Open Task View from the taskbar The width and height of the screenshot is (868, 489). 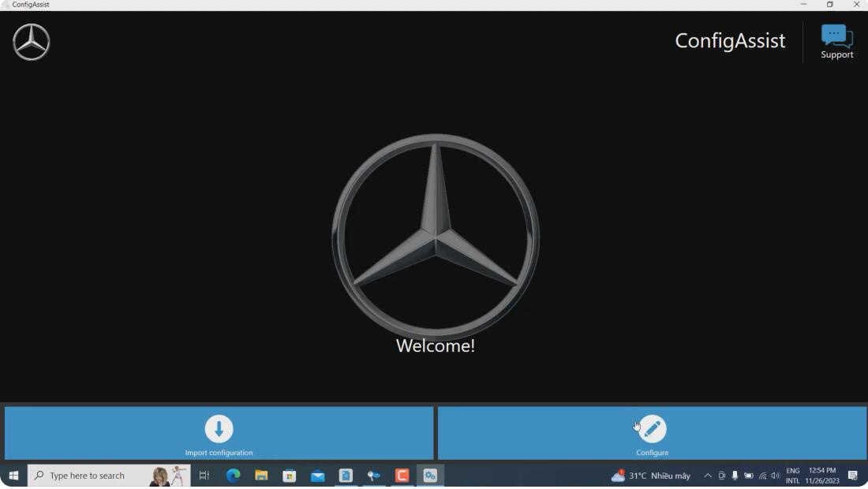(x=204, y=475)
